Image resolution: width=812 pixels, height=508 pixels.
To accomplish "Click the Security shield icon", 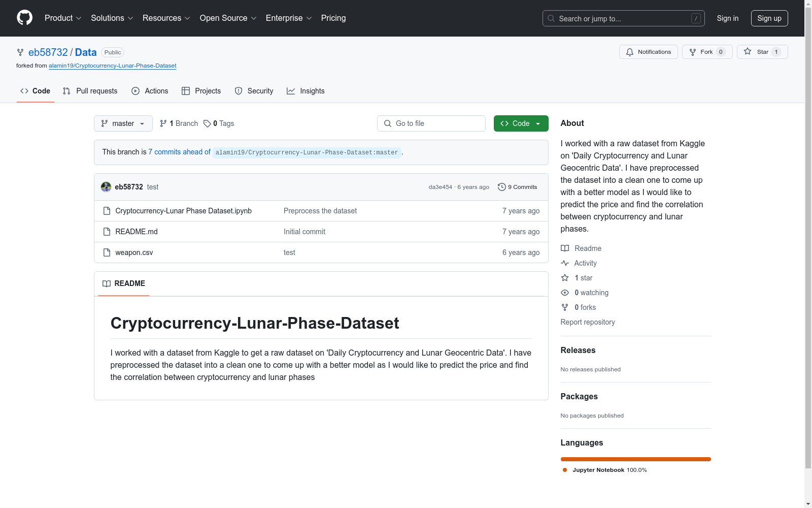I will (239, 91).
